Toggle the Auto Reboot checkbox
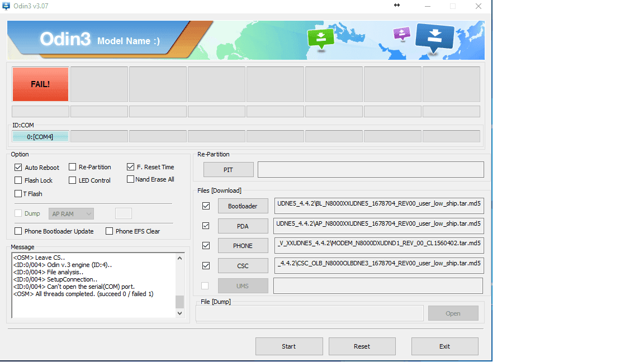This screenshot has height=362, width=644. (x=18, y=168)
